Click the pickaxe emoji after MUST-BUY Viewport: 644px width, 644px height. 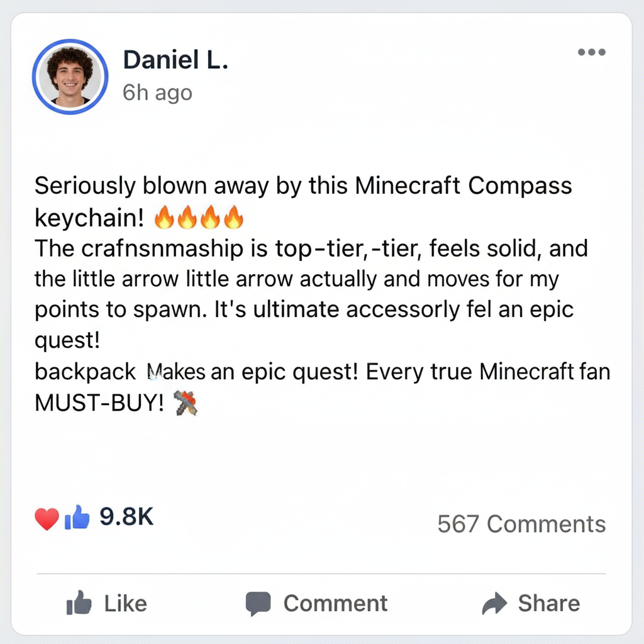[185, 403]
